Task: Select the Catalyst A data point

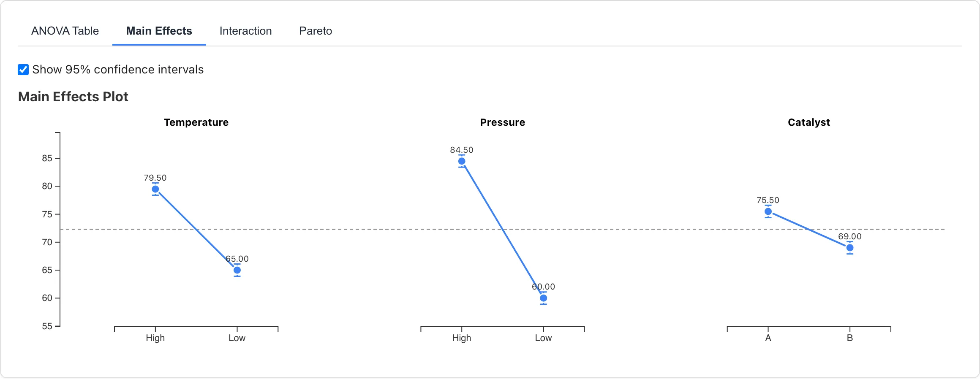Action: pyautogui.click(x=768, y=211)
